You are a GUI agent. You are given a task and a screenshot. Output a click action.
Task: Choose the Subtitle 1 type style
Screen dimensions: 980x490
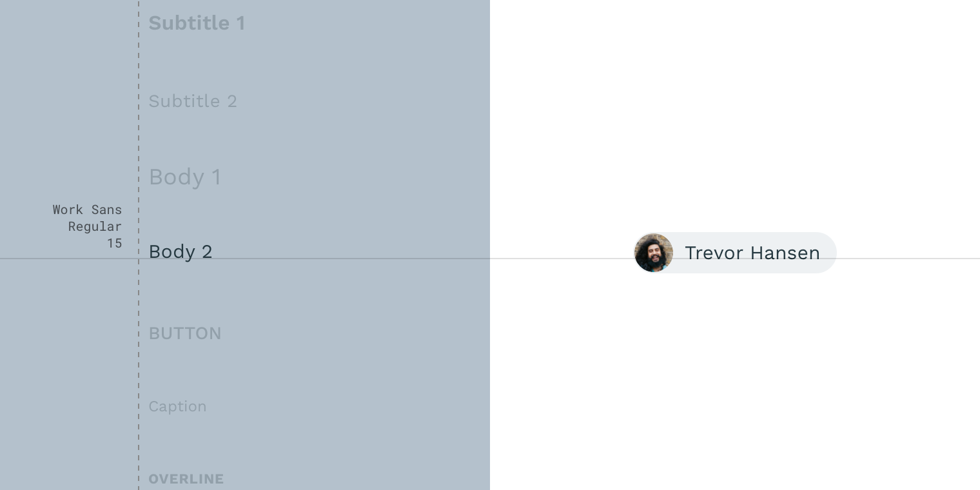pyautogui.click(x=197, y=23)
